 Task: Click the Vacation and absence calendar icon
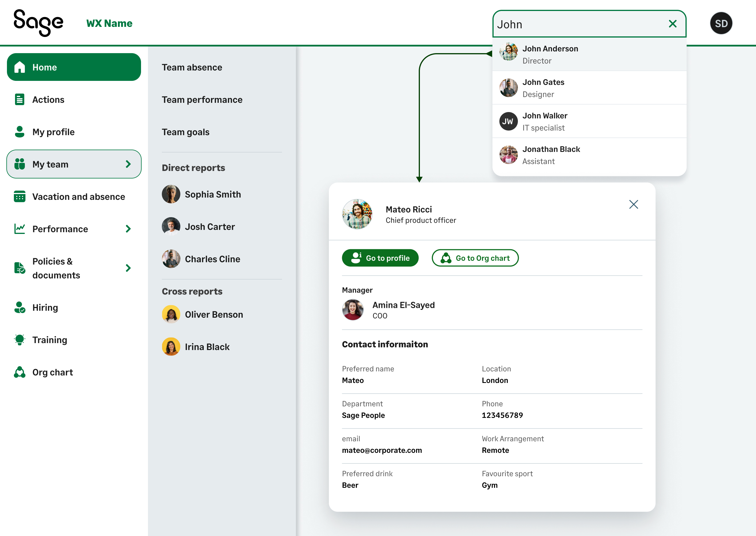19,197
